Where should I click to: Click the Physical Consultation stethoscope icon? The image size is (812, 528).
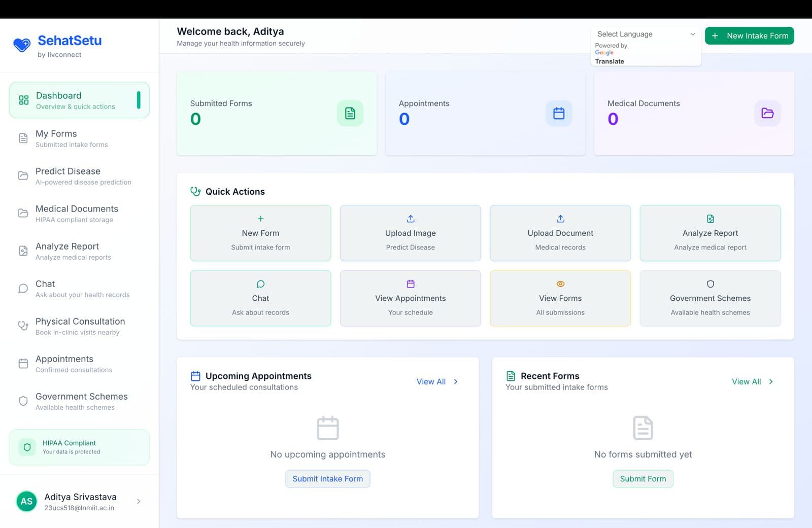tap(23, 326)
